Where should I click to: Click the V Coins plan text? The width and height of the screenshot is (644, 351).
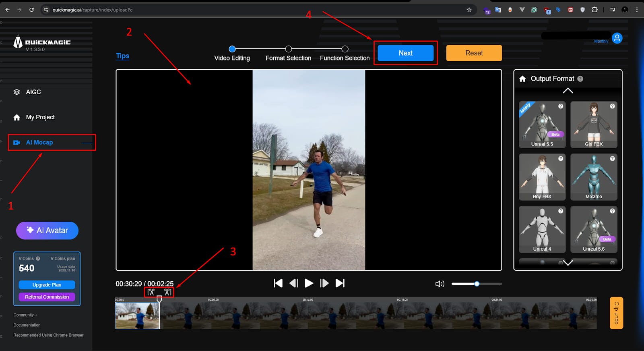point(63,259)
